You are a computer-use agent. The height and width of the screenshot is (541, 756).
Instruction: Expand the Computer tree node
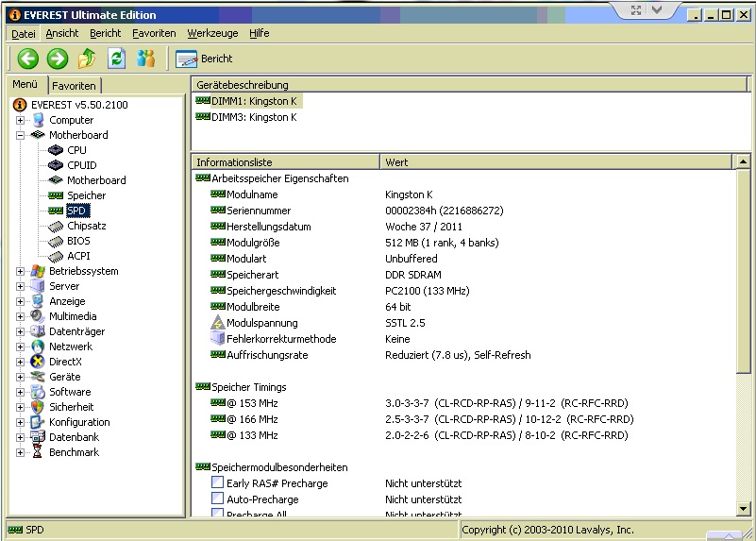coord(20,120)
